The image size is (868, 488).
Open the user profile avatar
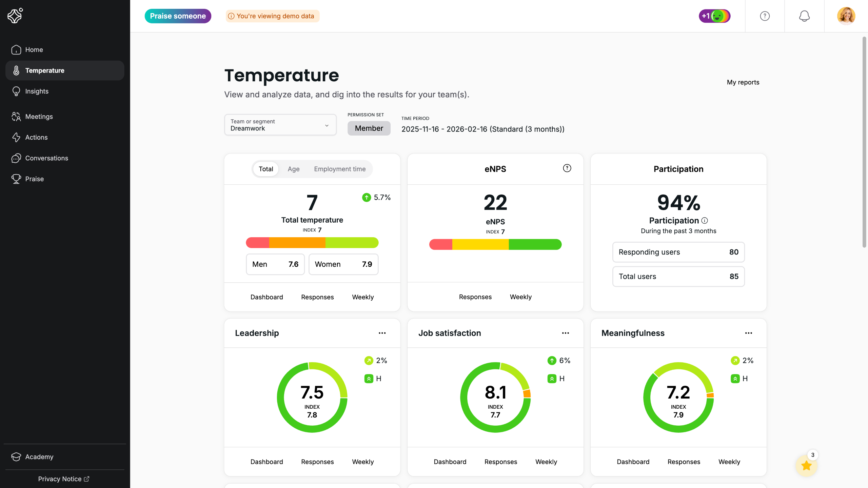pos(846,16)
